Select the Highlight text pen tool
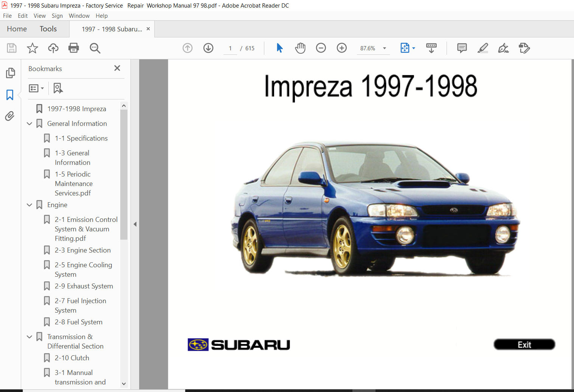Screen dimensions: 574x392 [x=483, y=48]
